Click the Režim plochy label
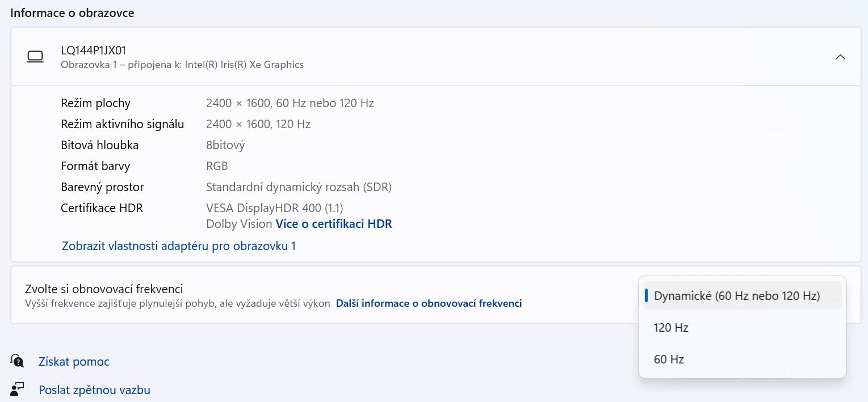This screenshot has height=402, width=868. pyautogui.click(x=95, y=103)
